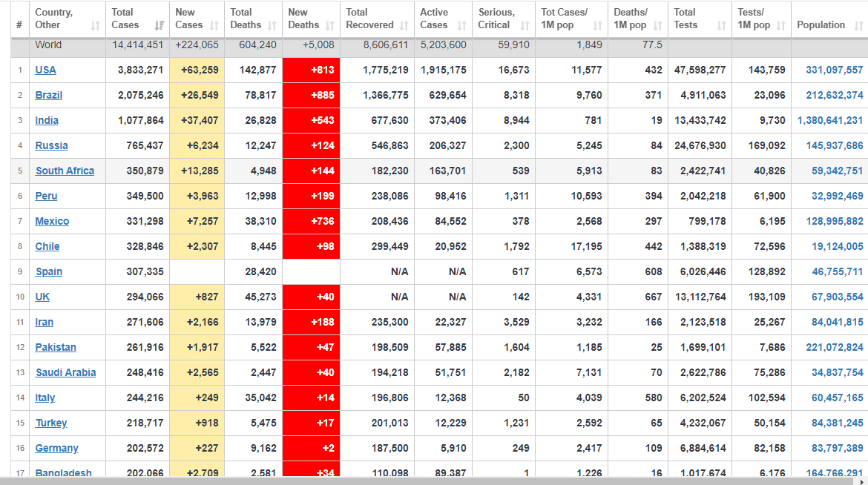868x485 pixels.
Task: Sort by Total Recovered using its arrows
Action: click(x=404, y=25)
